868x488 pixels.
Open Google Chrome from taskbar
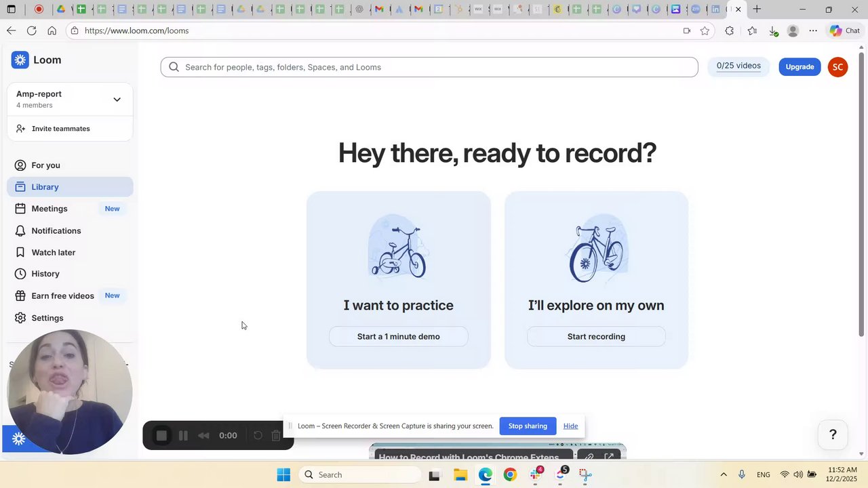point(510,475)
